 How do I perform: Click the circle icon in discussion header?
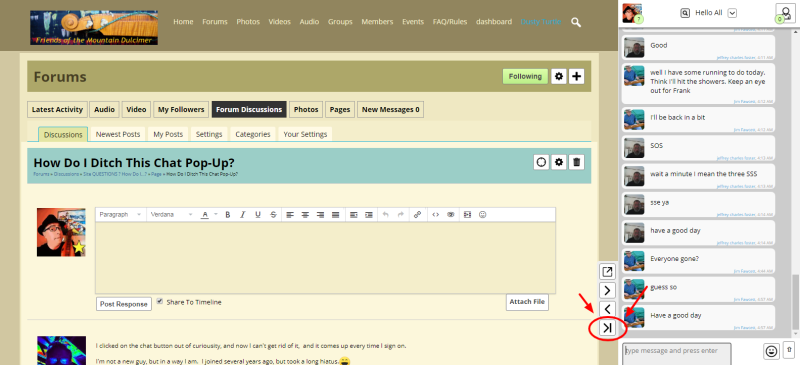541,162
